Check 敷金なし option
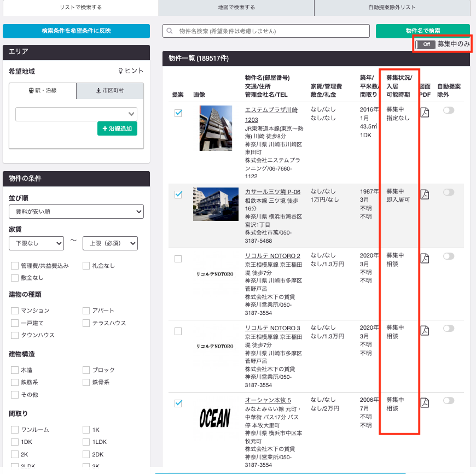Image resolution: width=476 pixels, height=474 pixels. [x=15, y=278]
